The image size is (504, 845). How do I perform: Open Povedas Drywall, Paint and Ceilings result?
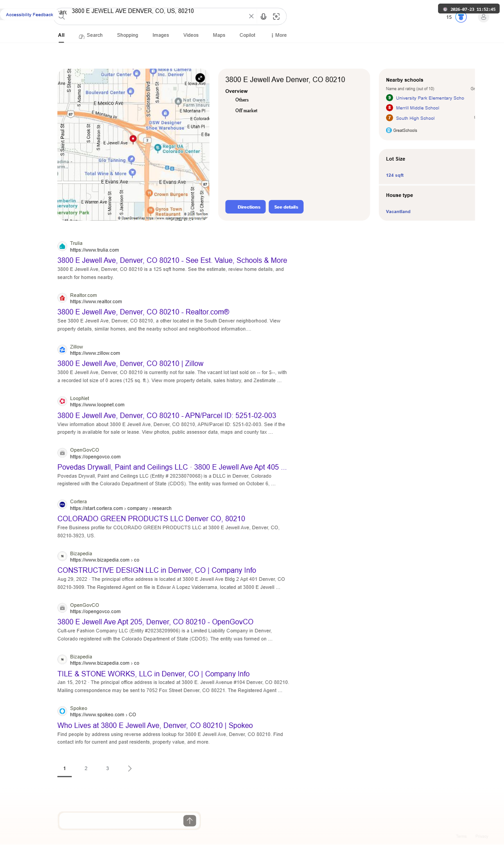[x=172, y=467]
